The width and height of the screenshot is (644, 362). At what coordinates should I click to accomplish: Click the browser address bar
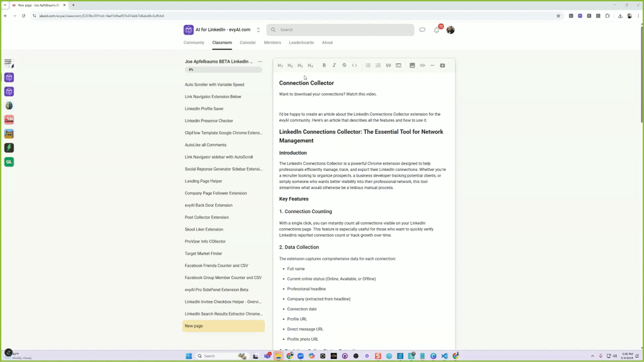pyautogui.click(x=294, y=16)
